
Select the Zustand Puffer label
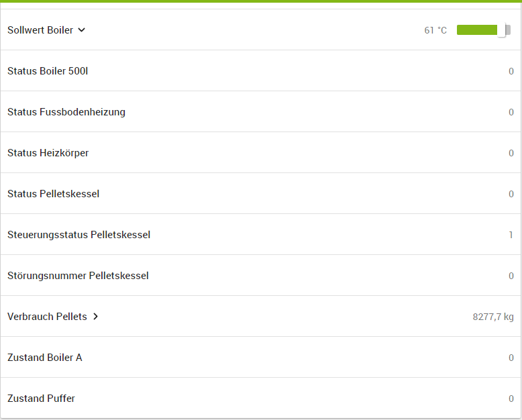click(41, 399)
